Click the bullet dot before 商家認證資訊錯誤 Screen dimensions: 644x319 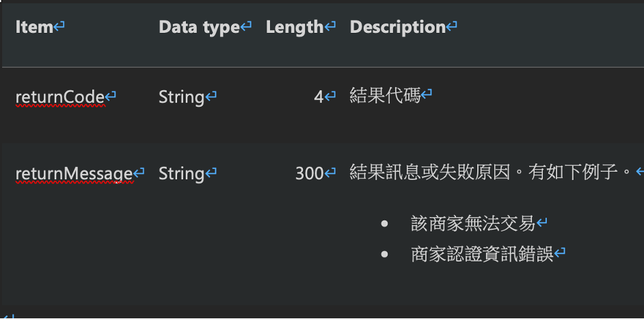(x=384, y=255)
